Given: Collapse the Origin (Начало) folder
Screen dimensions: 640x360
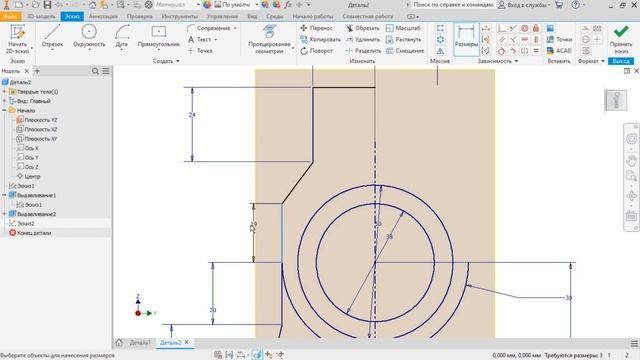Looking at the screenshot, I should tap(4, 111).
